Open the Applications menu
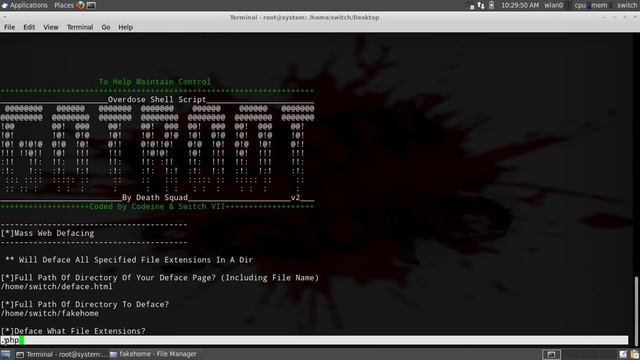The image size is (640, 360). coord(24,5)
